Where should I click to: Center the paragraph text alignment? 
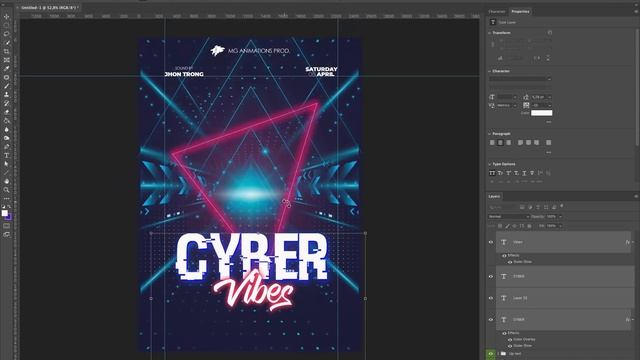pos(500,142)
